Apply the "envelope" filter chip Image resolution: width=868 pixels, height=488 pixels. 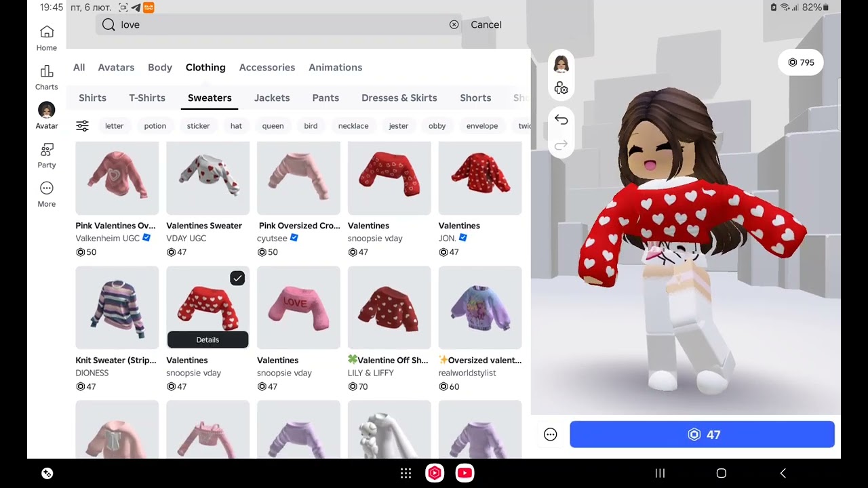(482, 125)
